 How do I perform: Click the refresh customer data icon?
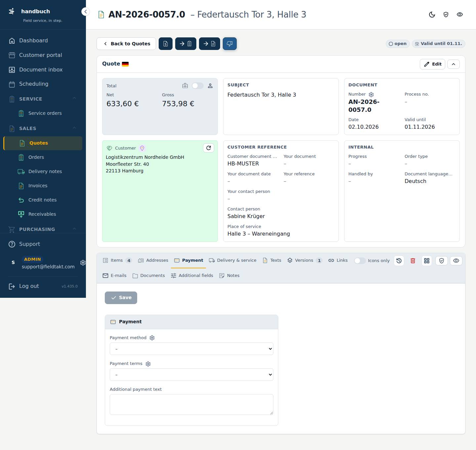point(209,148)
